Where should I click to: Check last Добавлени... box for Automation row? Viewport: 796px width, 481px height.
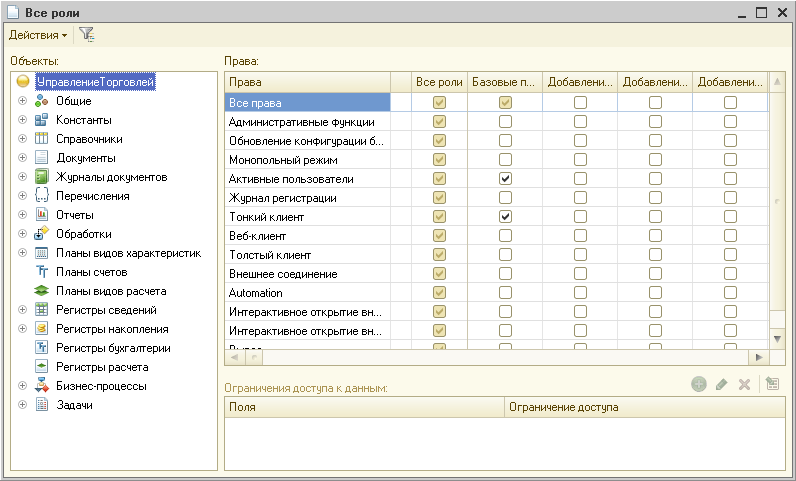point(731,293)
